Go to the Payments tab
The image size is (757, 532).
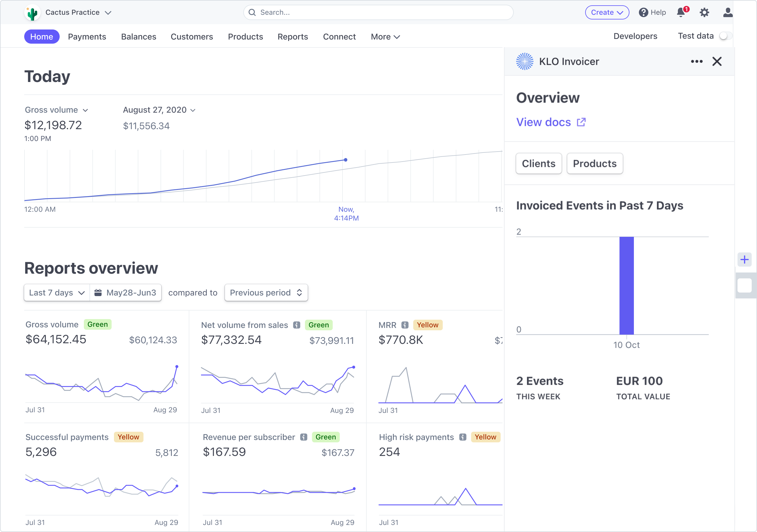point(87,37)
